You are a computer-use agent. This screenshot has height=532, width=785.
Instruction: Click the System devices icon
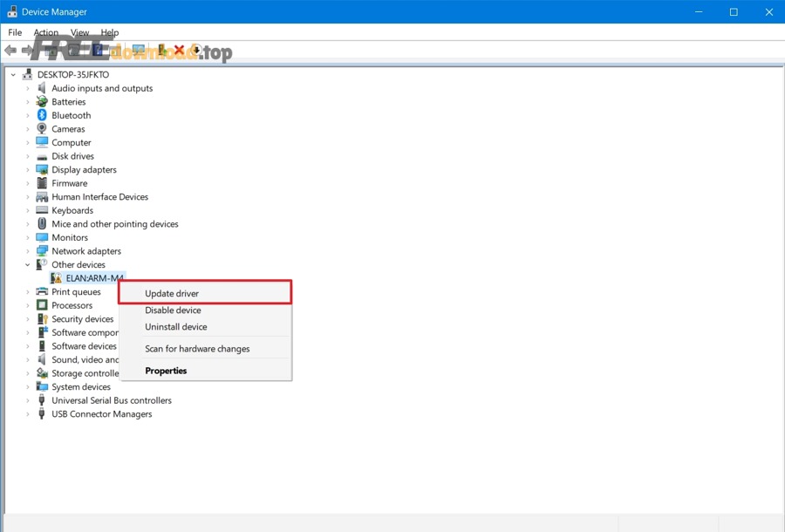pos(42,386)
